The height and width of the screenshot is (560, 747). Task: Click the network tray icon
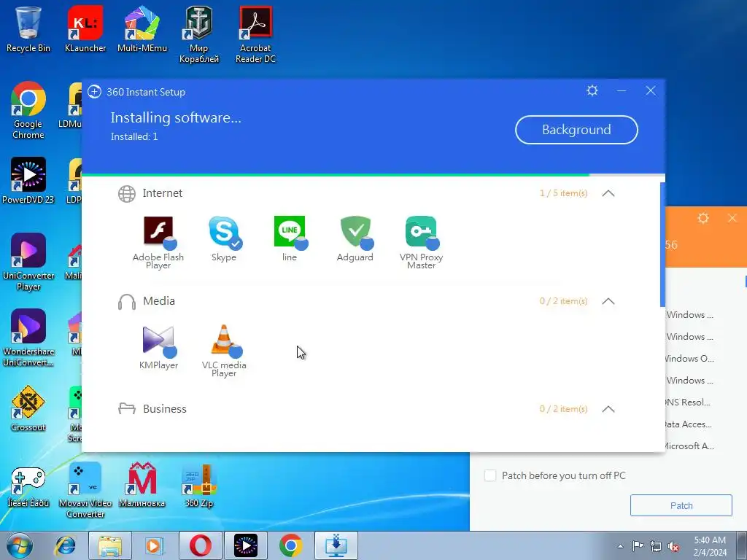tap(656, 546)
